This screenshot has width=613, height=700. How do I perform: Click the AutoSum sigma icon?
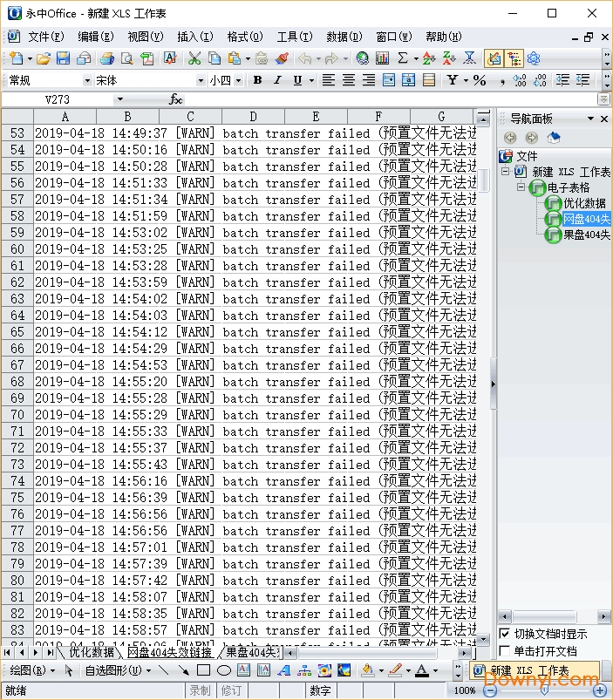coord(402,58)
